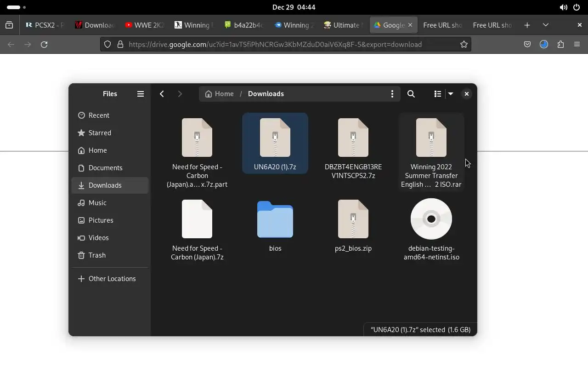This screenshot has width=588, height=368.
Task: Close the Files window
Action: point(466,94)
